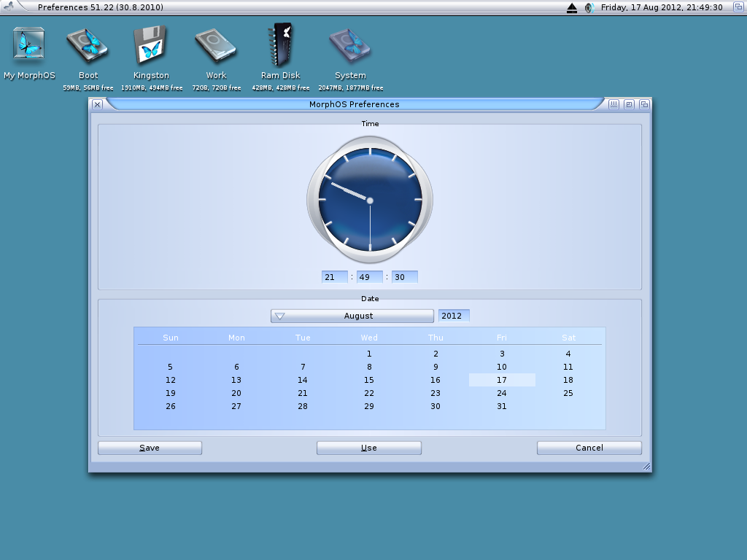This screenshot has width=747, height=560.
Task: Select day 4 in the calendar
Action: click(x=568, y=354)
